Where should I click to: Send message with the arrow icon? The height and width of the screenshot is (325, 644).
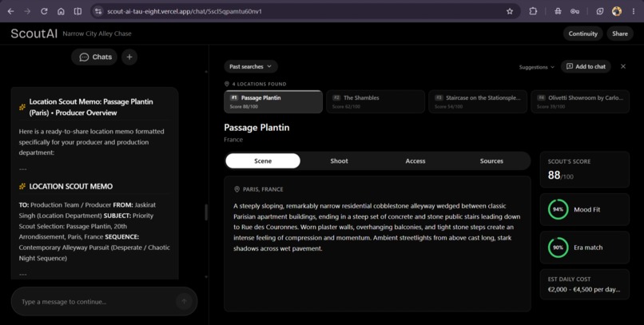[x=184, y=302]
